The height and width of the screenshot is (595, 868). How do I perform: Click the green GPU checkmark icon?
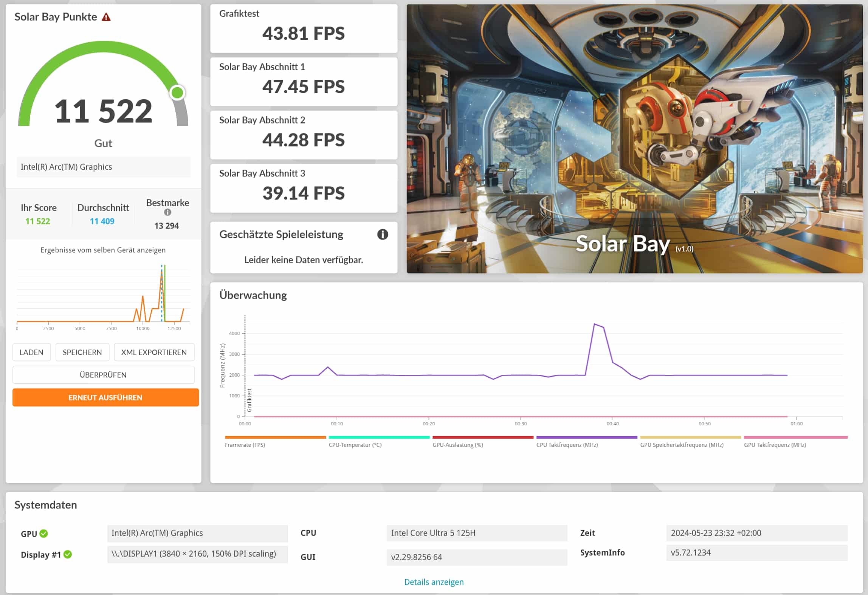click(44, 533)
